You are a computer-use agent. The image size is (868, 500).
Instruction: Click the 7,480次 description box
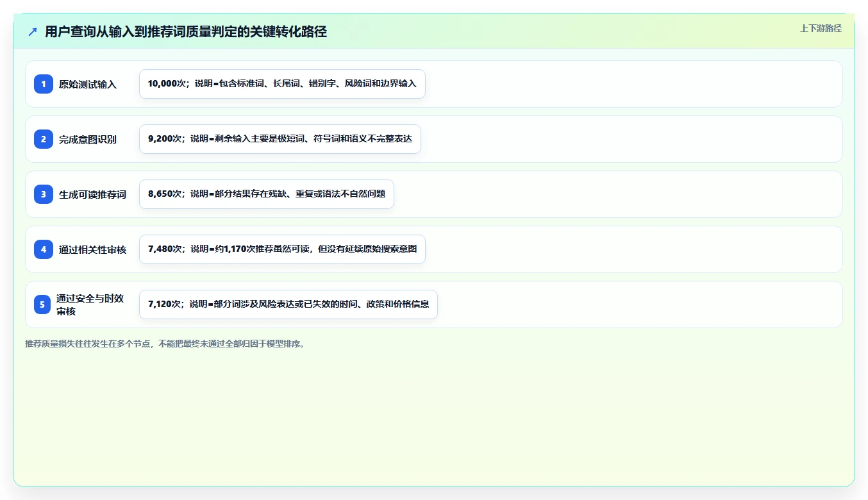pos(282,249)
